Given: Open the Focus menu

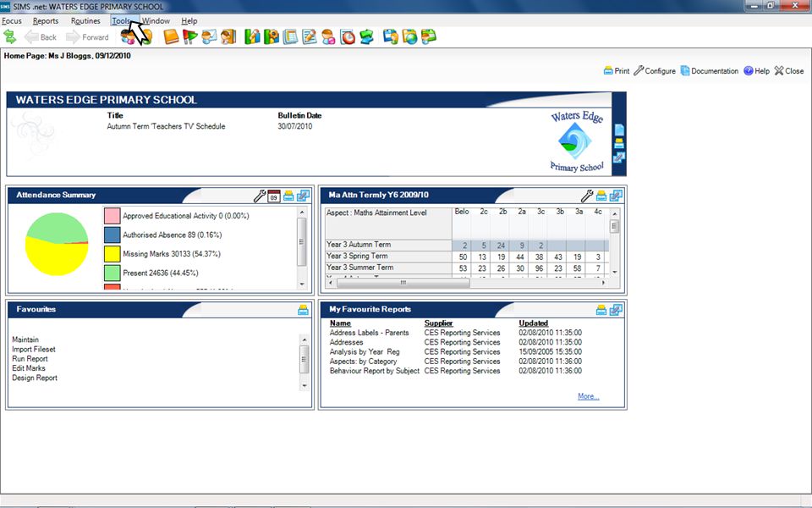Looking at the screenshot, I should pos(12,20).
